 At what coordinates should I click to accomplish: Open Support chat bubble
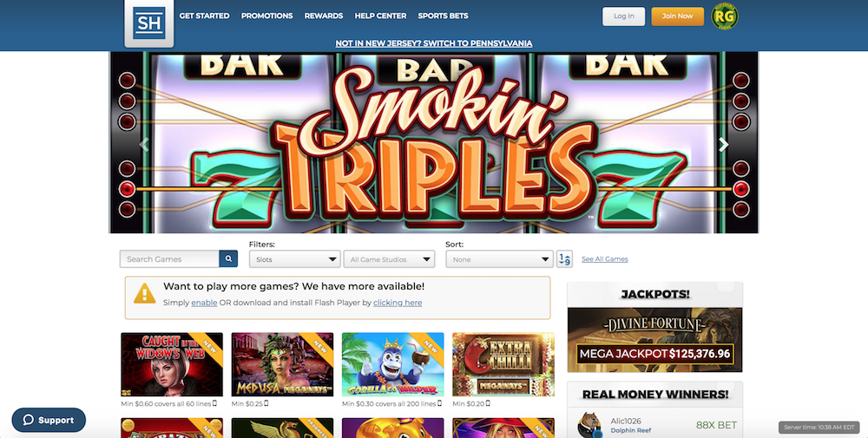tap(49, 420)
